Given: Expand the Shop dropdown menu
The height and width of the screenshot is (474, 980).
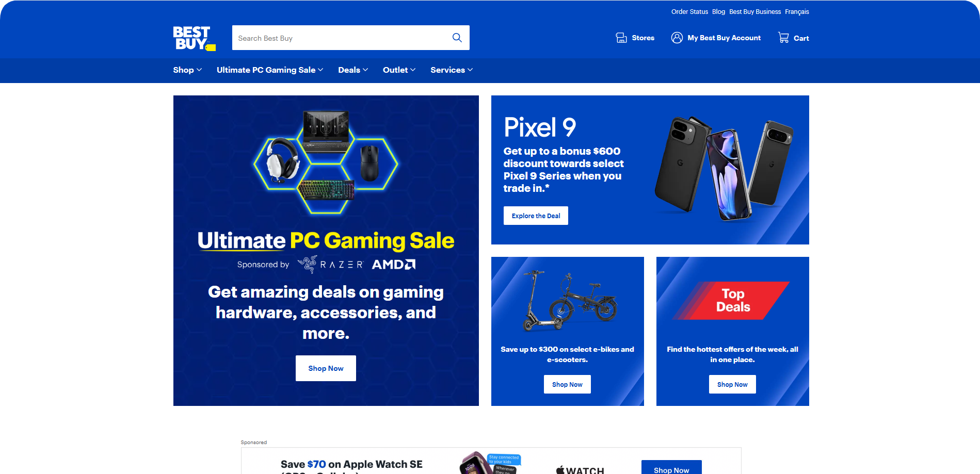Looking at the screenshot, I should [x=187, y=70].
